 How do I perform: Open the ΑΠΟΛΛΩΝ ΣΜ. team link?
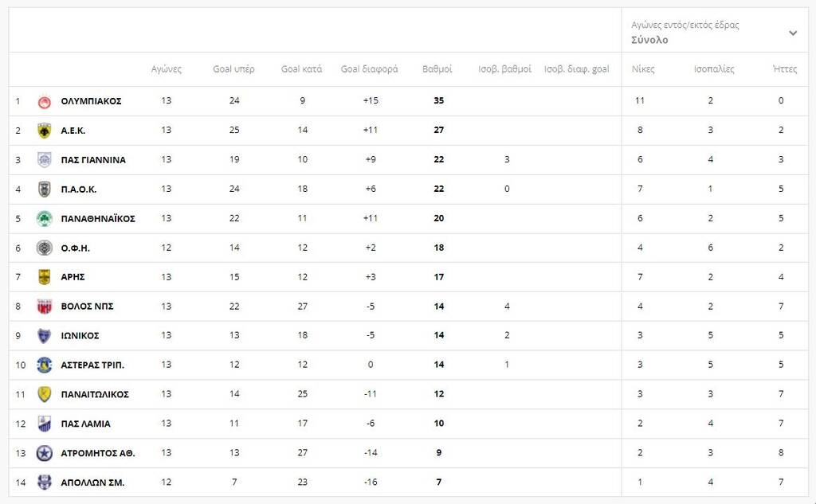[92, 483]
